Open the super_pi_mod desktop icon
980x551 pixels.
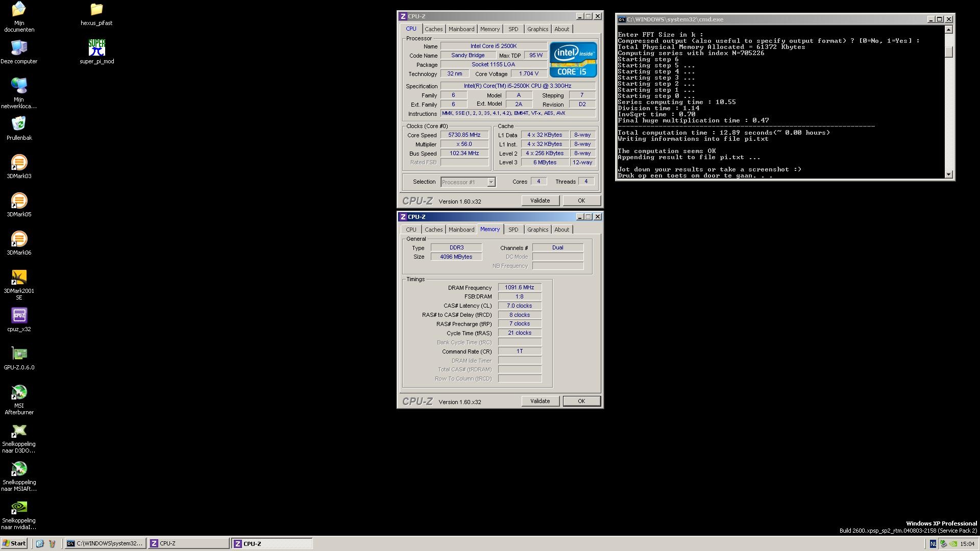[x=96, y=48]
